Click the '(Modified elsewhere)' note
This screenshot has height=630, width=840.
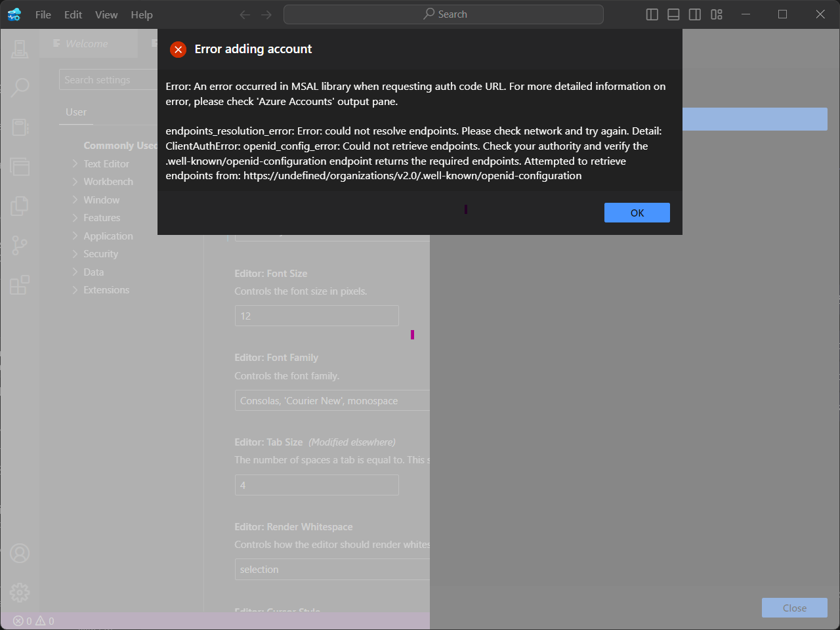pyautogui.click(x=352, y=442)
